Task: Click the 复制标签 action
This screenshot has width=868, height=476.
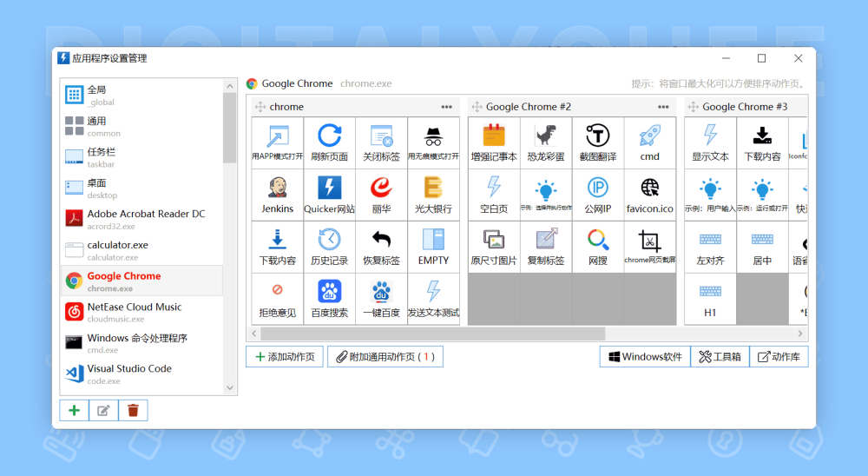Action: (546, 248)
